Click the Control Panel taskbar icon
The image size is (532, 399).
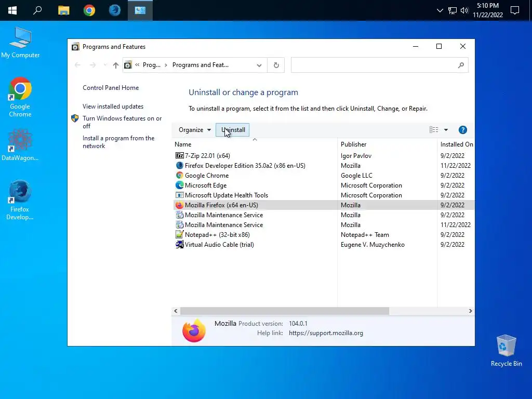pyautogui.click(x=140, y=10)
